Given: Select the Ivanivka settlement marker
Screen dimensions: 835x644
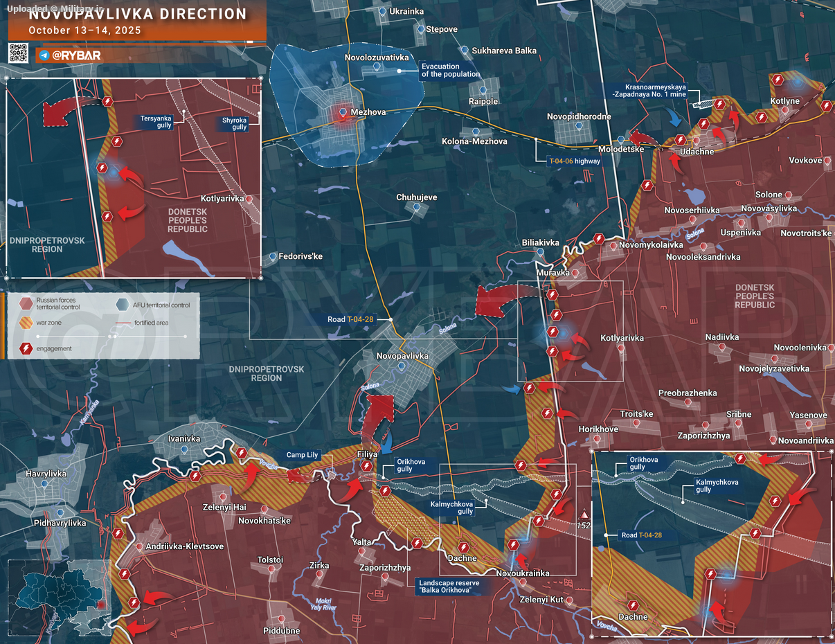Looking at the screenshot, I should [x=184, y=449].
